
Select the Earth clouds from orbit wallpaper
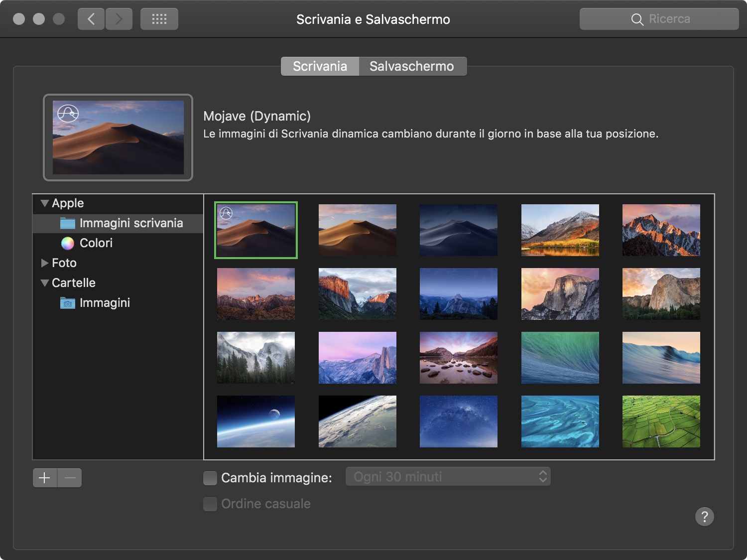[x=358, y=421]
